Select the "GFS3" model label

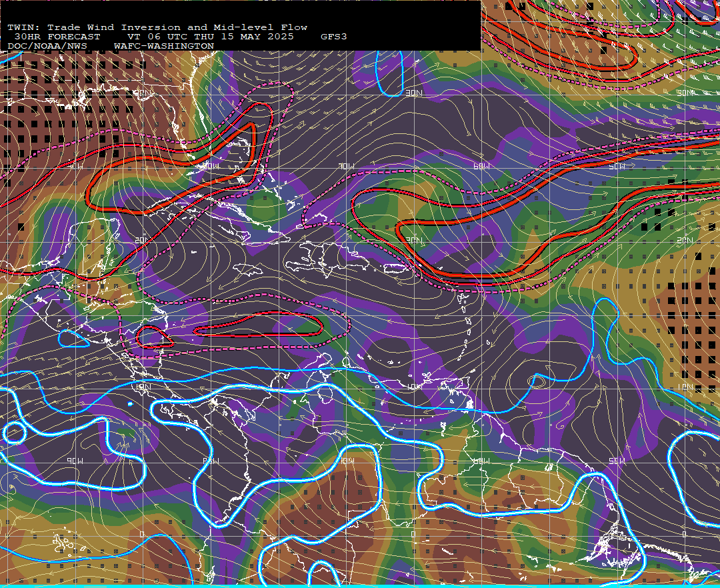pyautogui.click(x=333, y=37)
